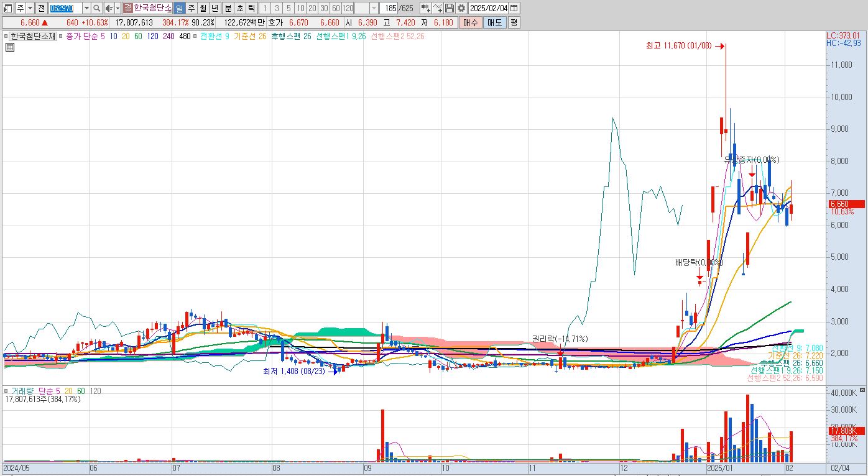Expand the sound options dropdown arrow
868x476 pixels.
coord(118,8)
